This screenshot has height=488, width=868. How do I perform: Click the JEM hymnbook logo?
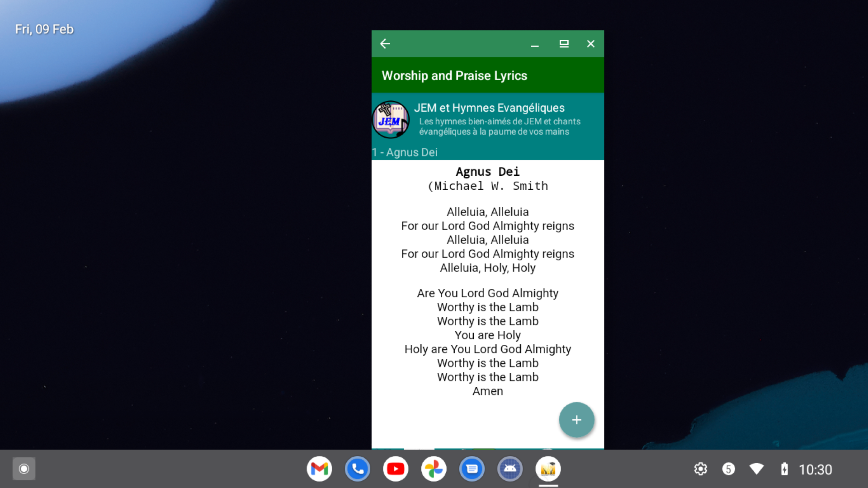click(x=390, y=120)
